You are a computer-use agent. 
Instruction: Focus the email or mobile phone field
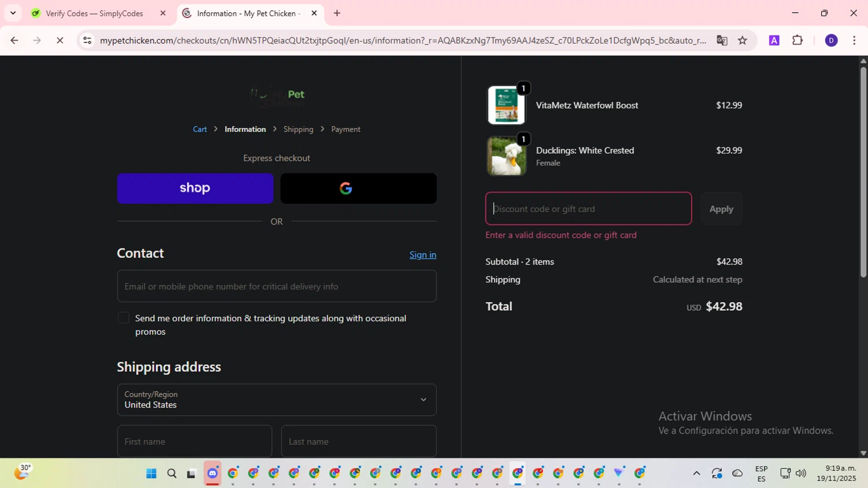click(x=277, y=286)
